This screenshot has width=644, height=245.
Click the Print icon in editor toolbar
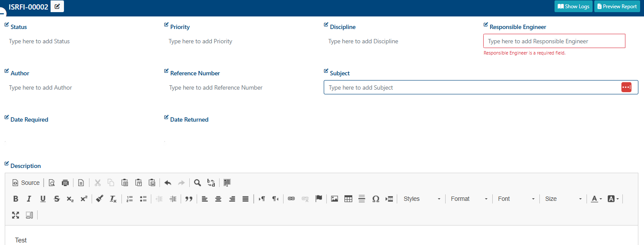[x=65, y=183]
